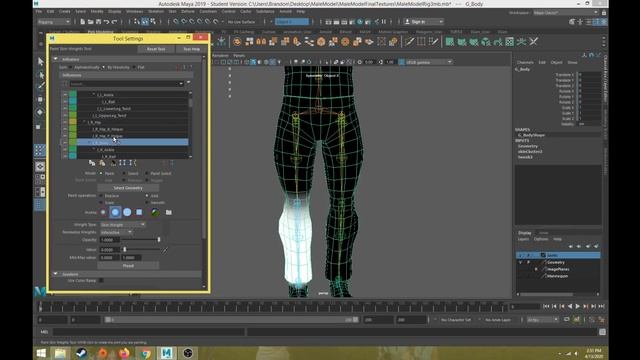This screenshot has height=360, width=640.
Task: Set Paint operation to Replace
Action: [x=101, y=196]
